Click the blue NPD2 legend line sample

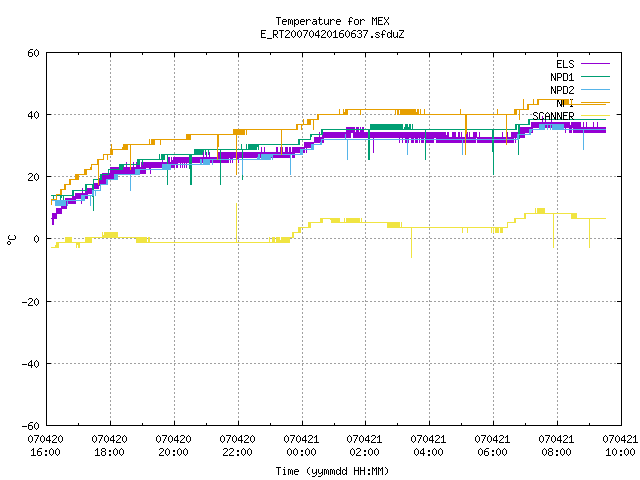(x=595, y=89)
